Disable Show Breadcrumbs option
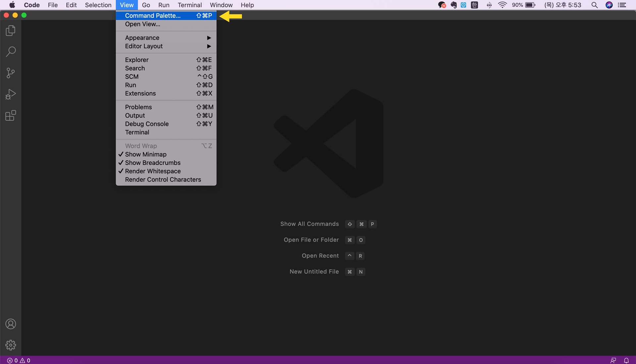 point(153,163)
